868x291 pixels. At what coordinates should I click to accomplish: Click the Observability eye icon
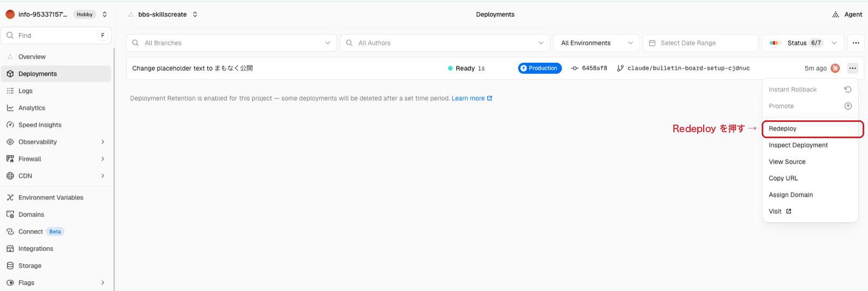click(x=10, y=142)
